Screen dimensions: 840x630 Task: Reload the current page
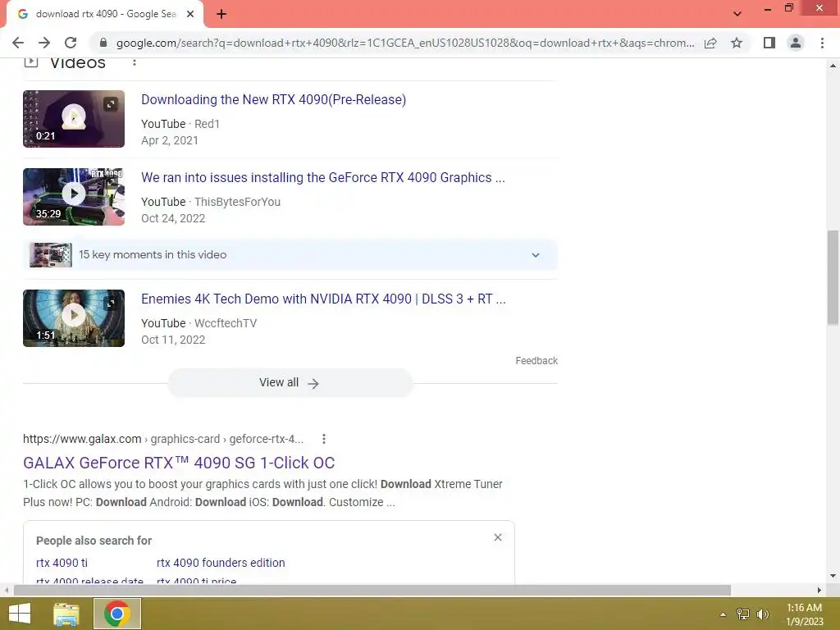(x=71, y=43)
